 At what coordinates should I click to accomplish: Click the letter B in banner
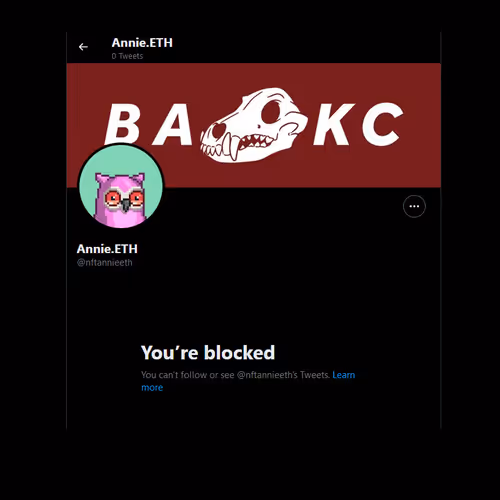122,124
